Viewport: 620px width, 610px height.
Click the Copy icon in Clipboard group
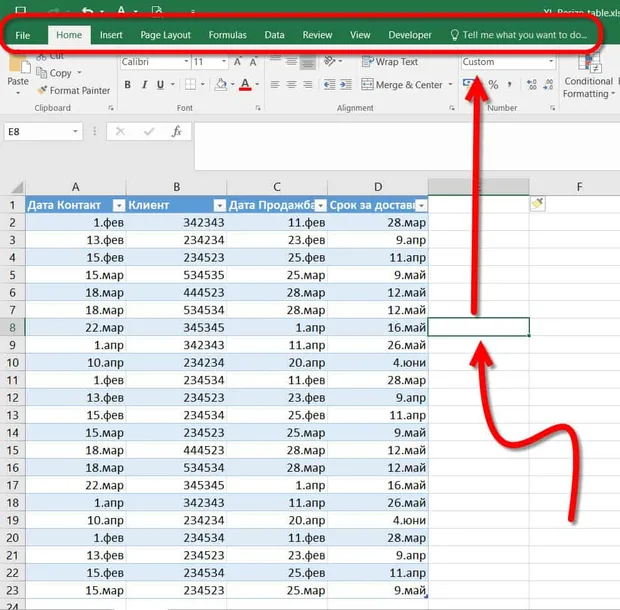(42, 73)
